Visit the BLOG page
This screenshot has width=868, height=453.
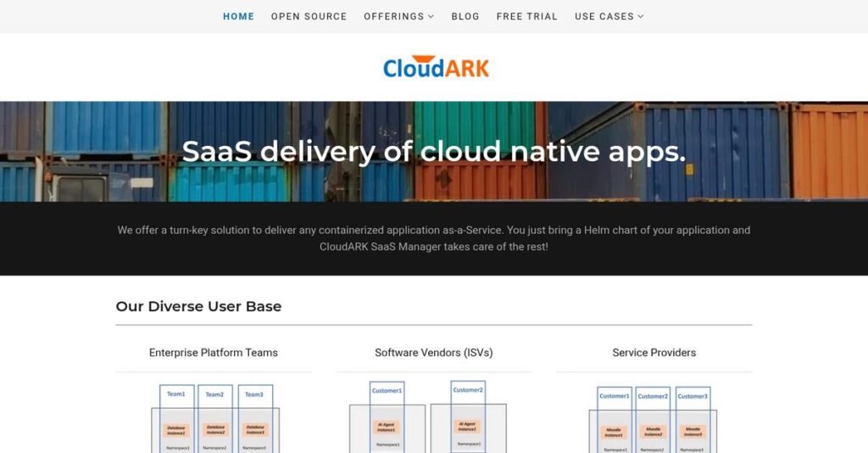coord(465,17)
